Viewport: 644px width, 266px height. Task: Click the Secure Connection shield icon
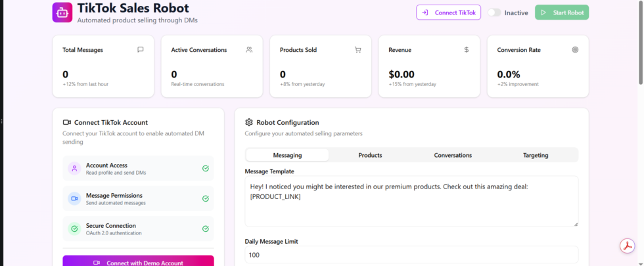coord(74,229)
